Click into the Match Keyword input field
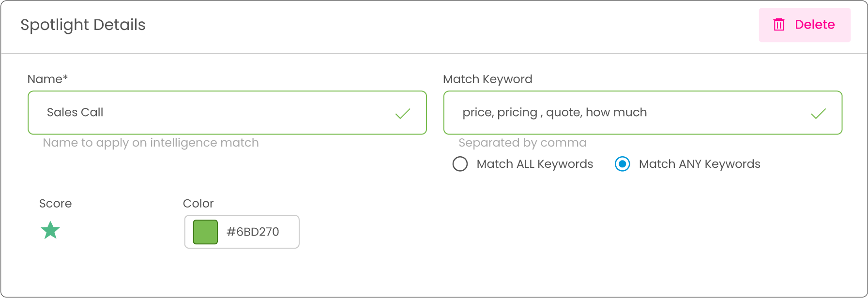The width and height of the screenshot is (868, 298). point(629,112)
